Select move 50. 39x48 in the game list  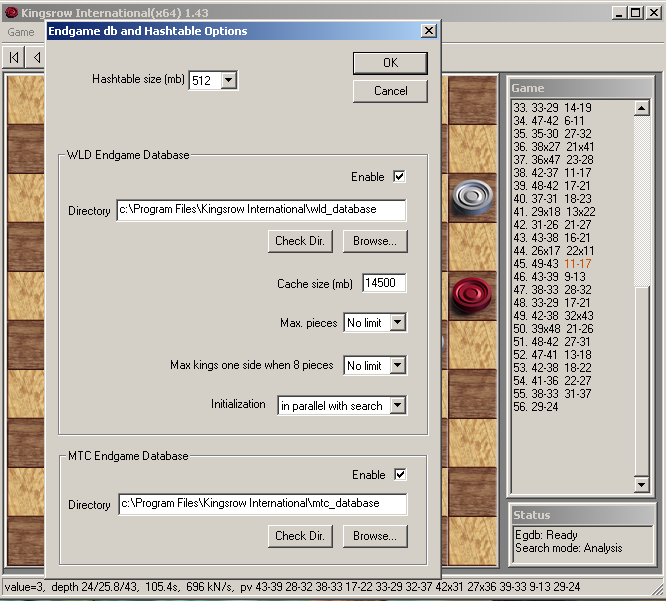535,329
